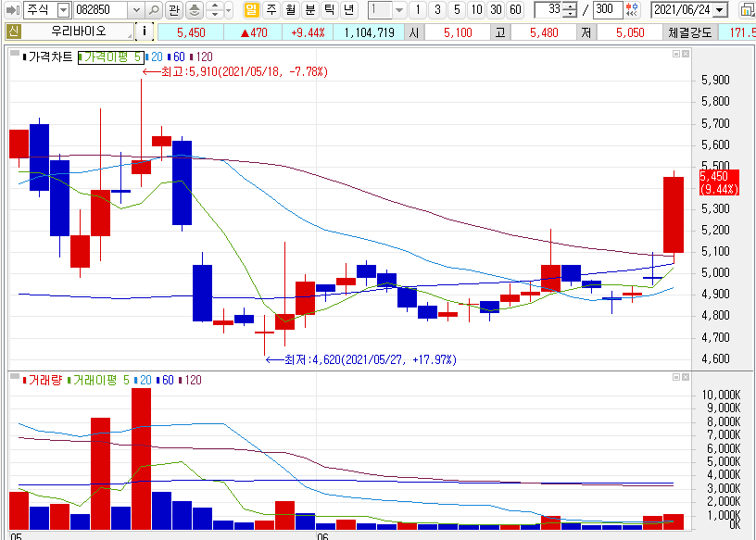Click the 60 price moving average legend
Viewport: 756px width, 540px height.
[x=176, y=57]
